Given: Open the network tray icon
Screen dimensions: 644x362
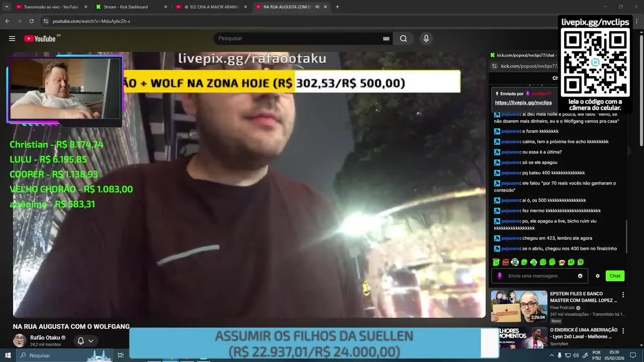Looking at the screenshot, I should (x=568, y=355).
